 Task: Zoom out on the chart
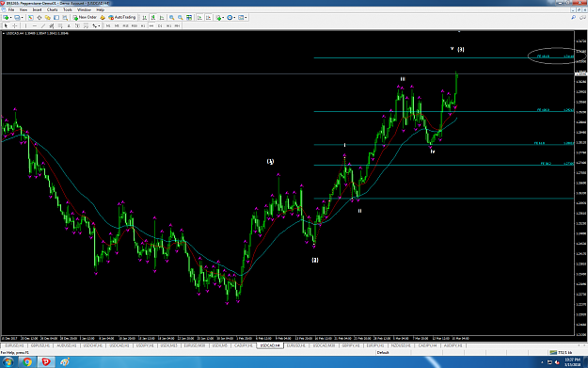point(181,17)
